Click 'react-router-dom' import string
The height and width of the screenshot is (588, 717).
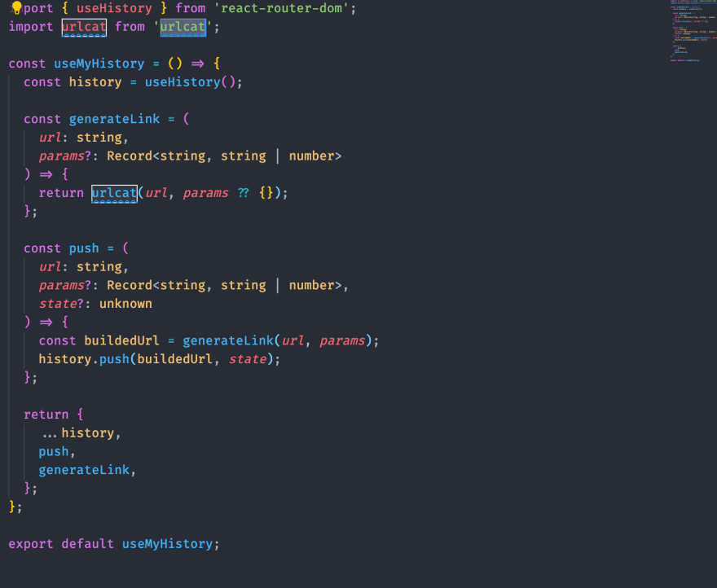coord(282,8)
